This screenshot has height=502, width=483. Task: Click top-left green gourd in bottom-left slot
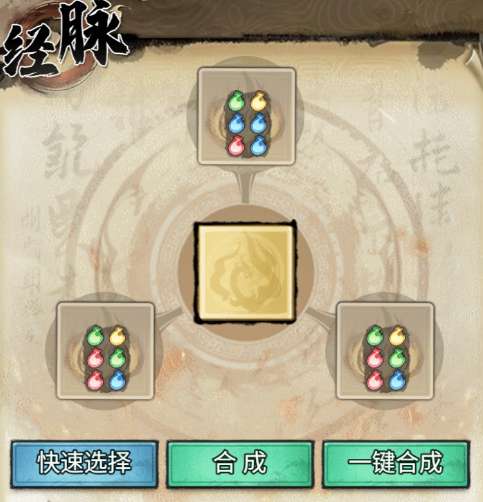[95, 336]
